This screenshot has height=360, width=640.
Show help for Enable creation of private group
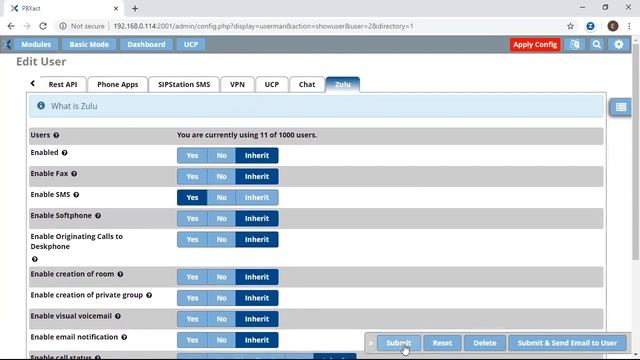pyautogui.click(x=149, y=295)
